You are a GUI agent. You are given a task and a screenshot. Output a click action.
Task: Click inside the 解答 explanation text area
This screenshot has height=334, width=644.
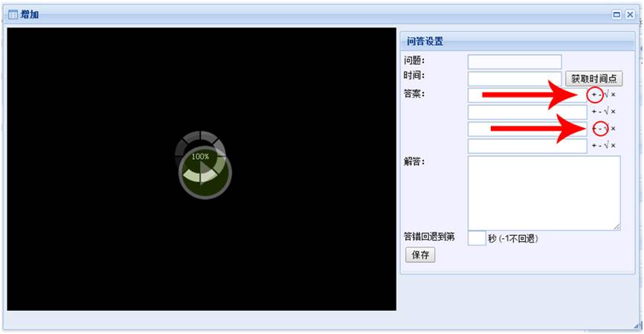pos(544,193)
